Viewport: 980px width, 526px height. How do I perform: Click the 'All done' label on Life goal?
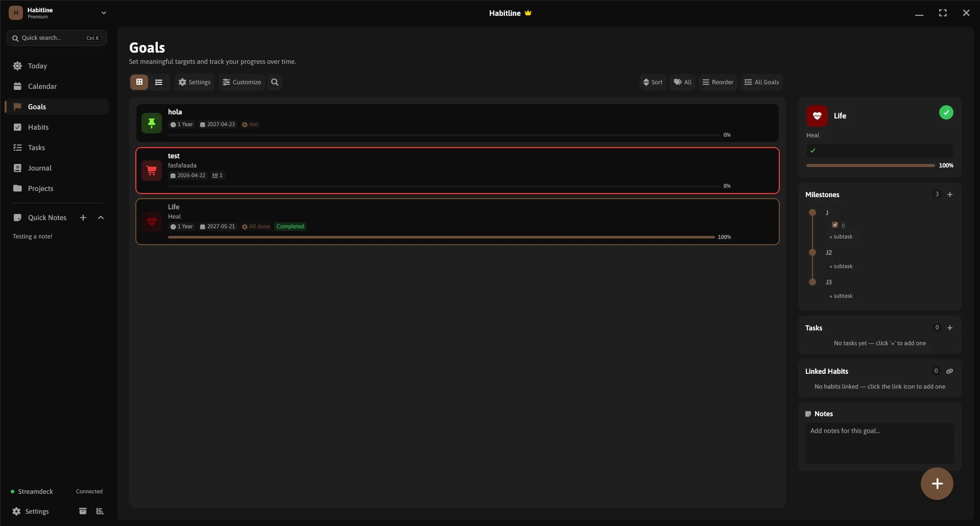click(x=256, y=227)
